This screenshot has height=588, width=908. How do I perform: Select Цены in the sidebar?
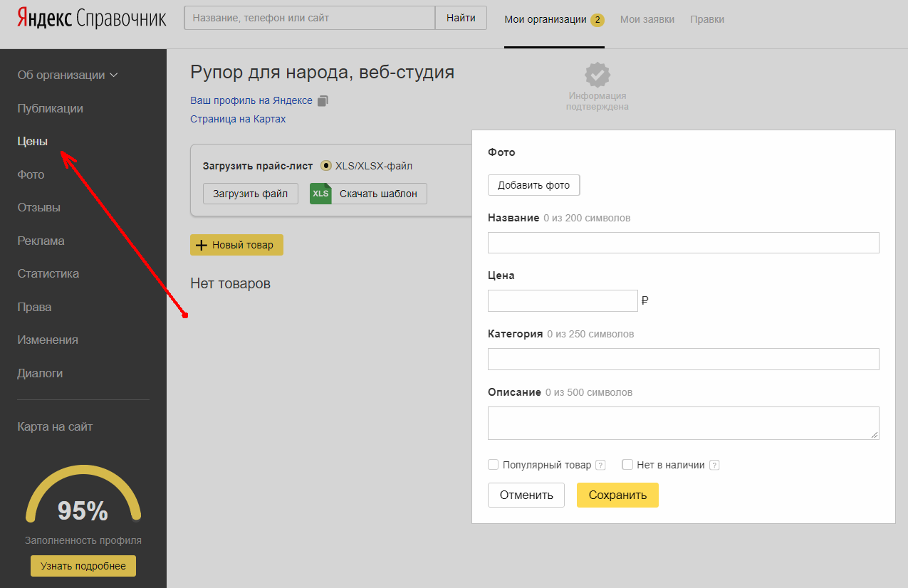(33, 142)
